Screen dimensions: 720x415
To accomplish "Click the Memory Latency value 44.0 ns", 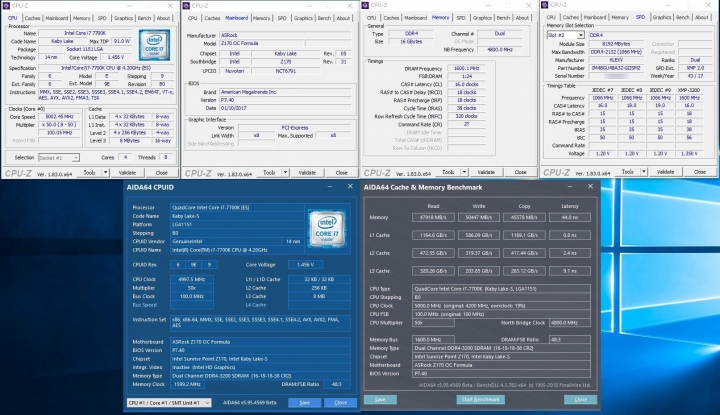I will (569, 218).
